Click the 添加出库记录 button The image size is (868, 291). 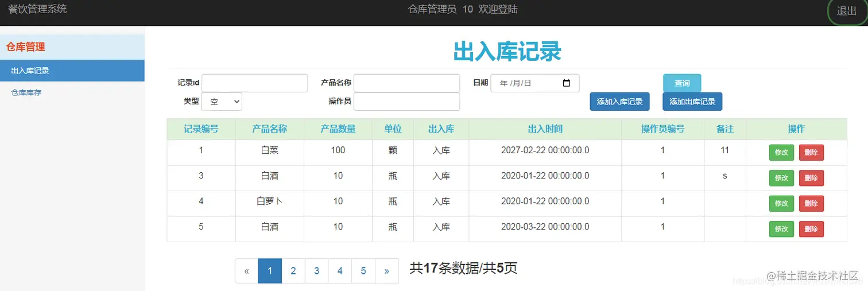click(x=692, y=102)
